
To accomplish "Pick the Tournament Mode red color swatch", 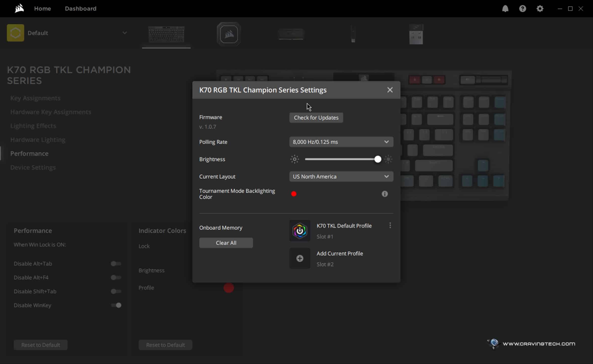I will 294,194.
